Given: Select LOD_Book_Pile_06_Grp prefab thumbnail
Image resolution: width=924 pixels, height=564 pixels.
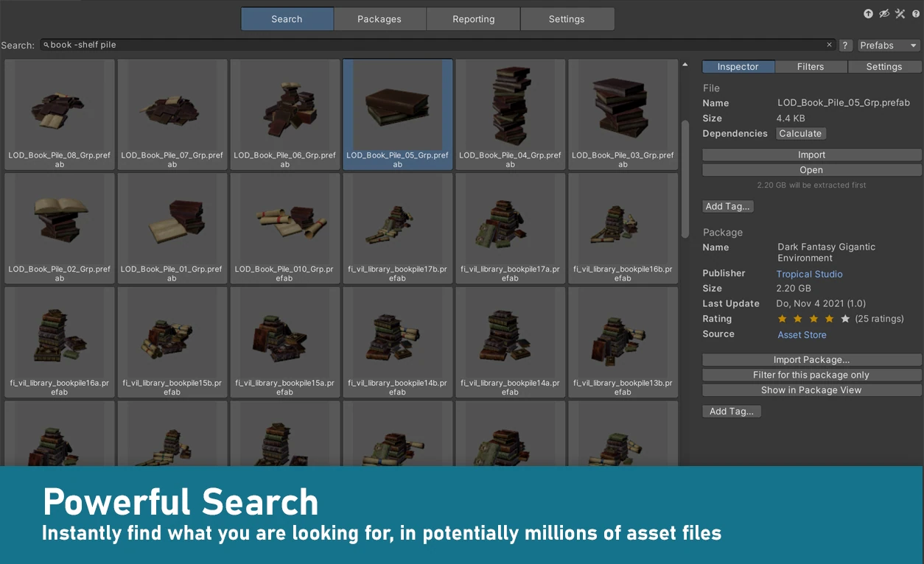Looking at the screenshot, I should (x=285, y=115).
